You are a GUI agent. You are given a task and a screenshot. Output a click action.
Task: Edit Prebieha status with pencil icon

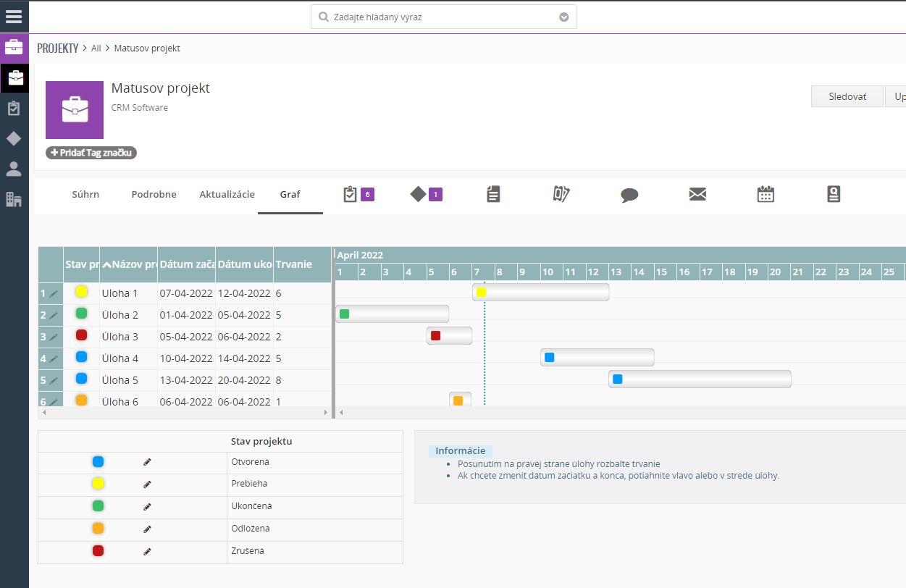(x=147, y=484)
